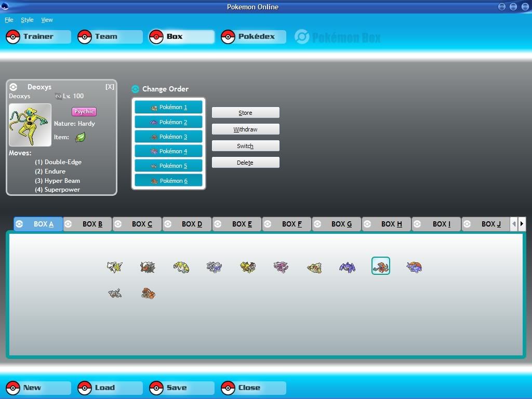Switch to the BOX E tab
Viewport: 532px width, 399px height.
click(237, 224)
